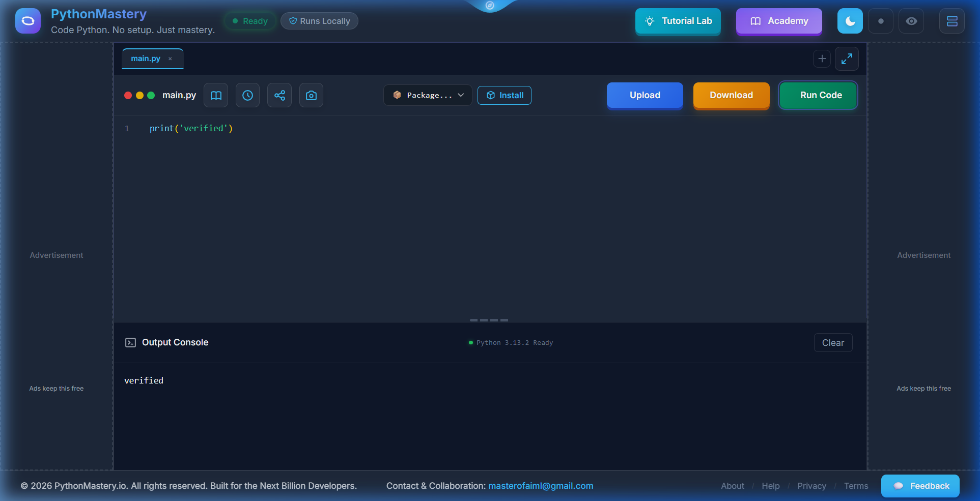Toggle the eye visibility icon
980x501 pixels.
911,21
